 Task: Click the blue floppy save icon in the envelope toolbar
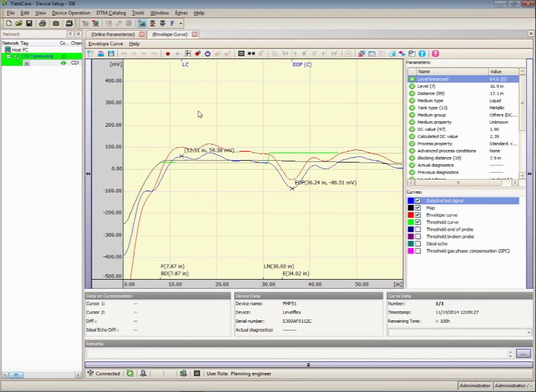click(111, 54)
